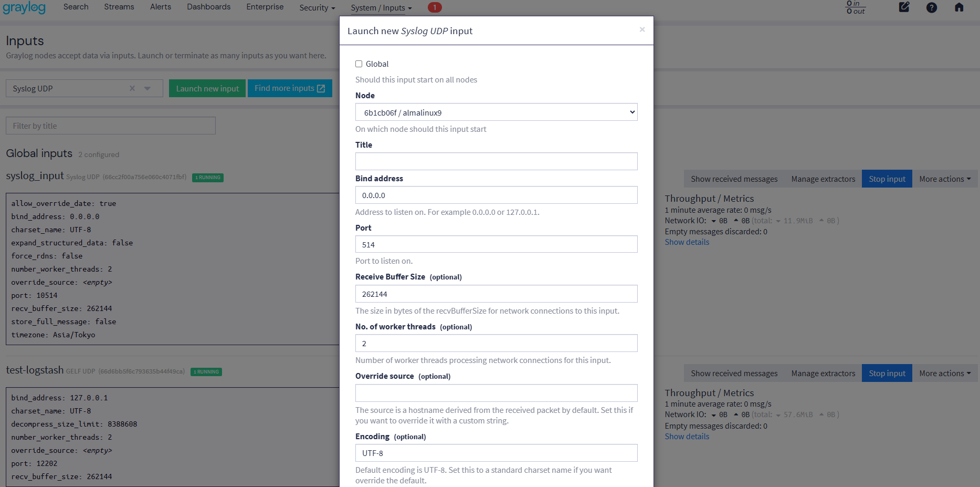Clear the Syslog UDP input type selection
The width and height of the screenshot is (980, 487).
(x=132, y=88)
